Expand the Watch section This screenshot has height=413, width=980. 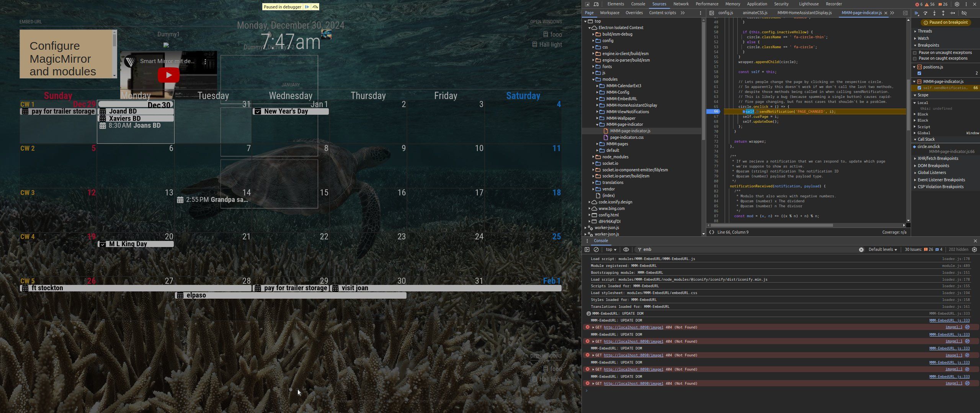tap(923, 38)
